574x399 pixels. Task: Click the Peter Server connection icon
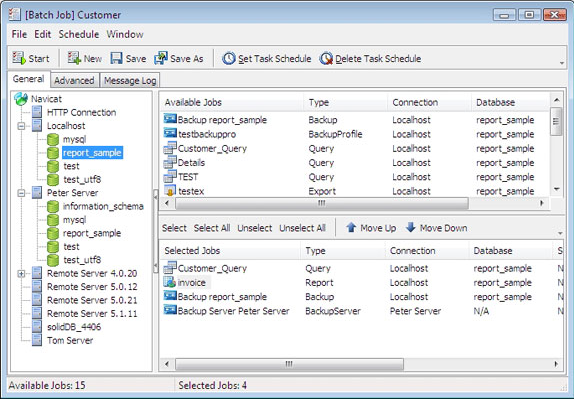click(37, 193)
